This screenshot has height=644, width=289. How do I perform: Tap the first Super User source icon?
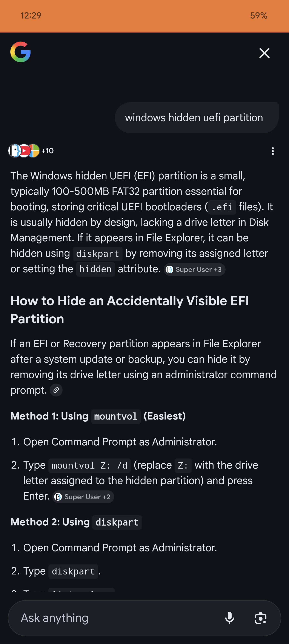[14, 151]
